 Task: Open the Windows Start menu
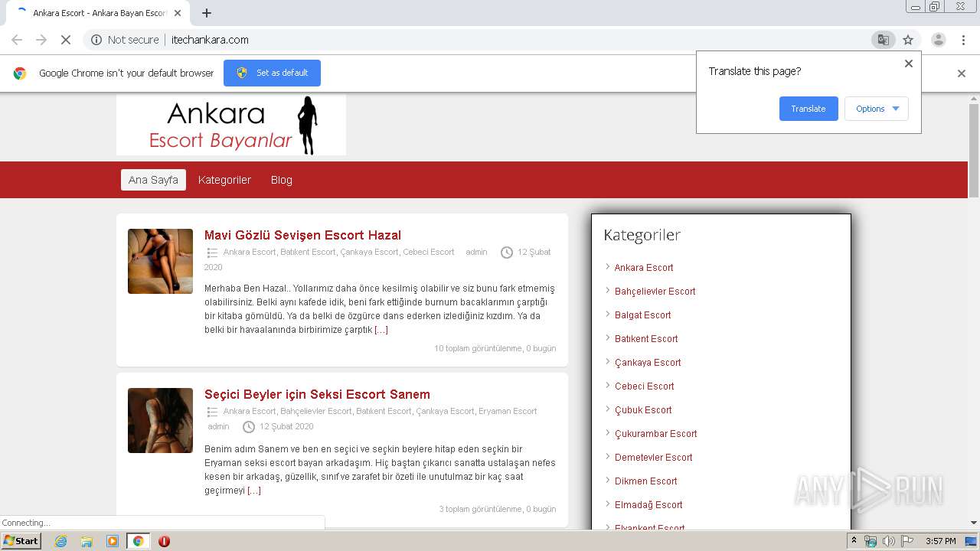pyautogui.click(x=21, y=541)
